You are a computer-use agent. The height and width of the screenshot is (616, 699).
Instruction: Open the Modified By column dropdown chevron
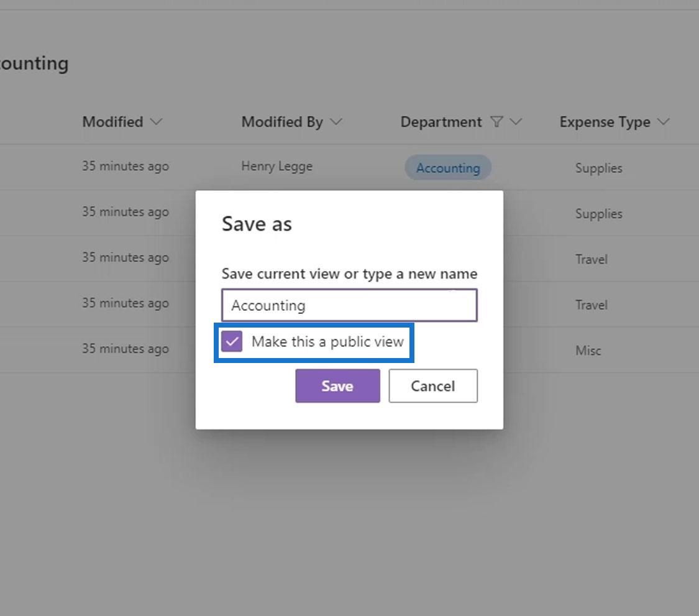(x=336, y=122)
